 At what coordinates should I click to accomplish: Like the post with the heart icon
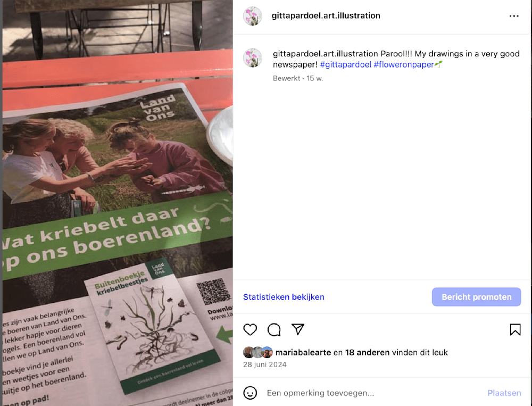tap(250, 329)
